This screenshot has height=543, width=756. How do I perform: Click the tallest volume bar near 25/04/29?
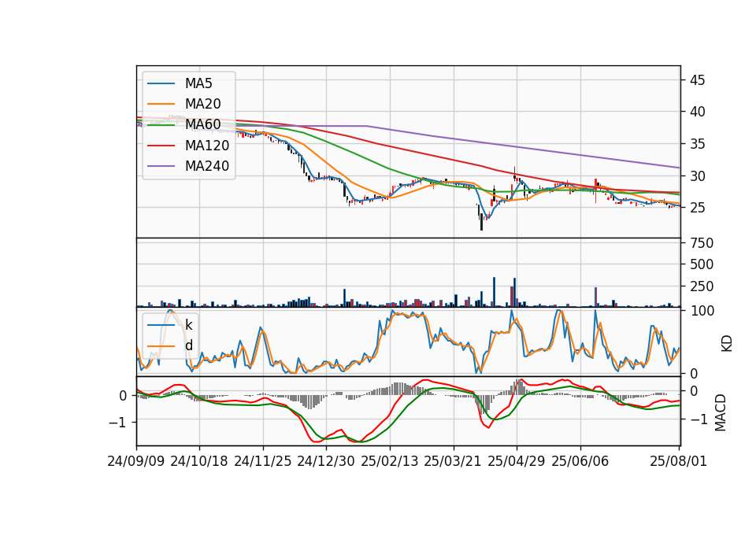[x=514, y=292]
